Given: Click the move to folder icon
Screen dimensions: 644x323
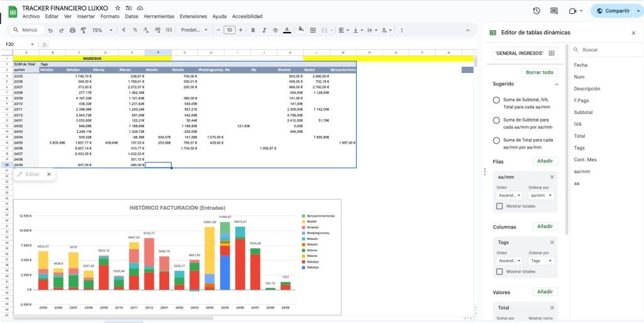Looking at the screenshot, I should coord(129,8).
